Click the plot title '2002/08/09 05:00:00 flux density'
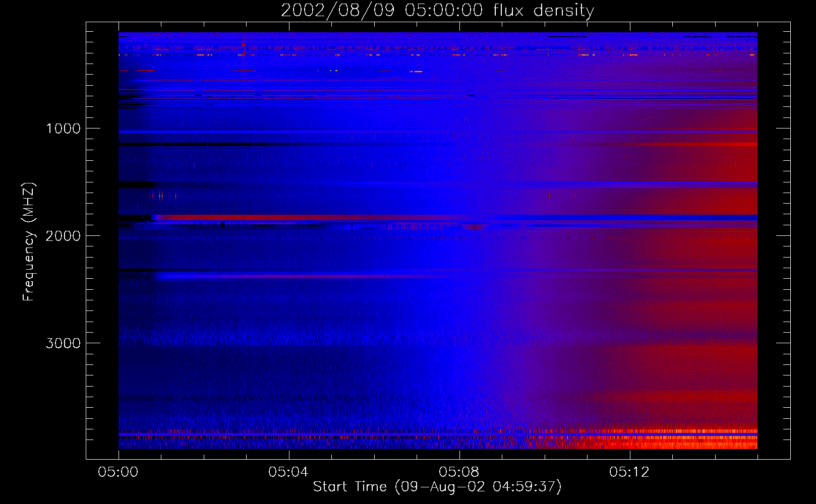Viewport: 816px width, 504px height. click(x=437, y=10)
